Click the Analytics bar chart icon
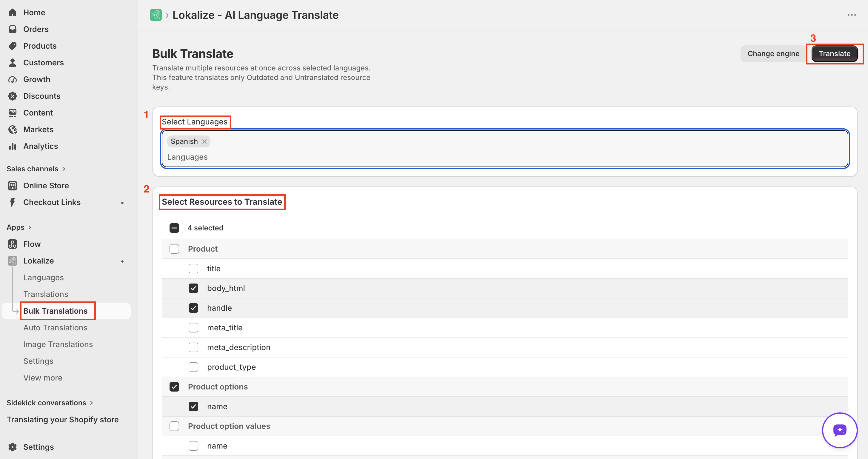 point(13,146)
